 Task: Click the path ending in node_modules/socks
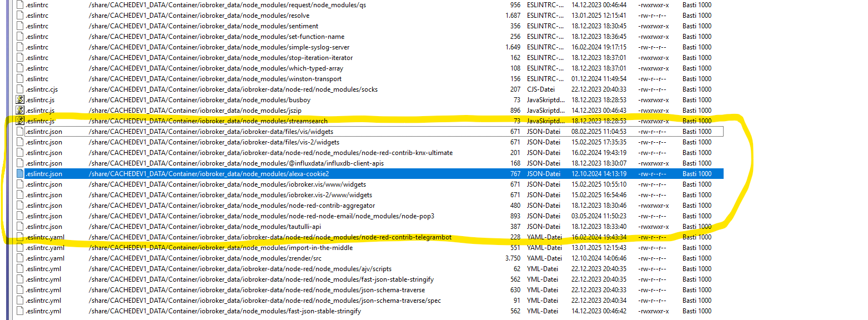coord(233,89)
